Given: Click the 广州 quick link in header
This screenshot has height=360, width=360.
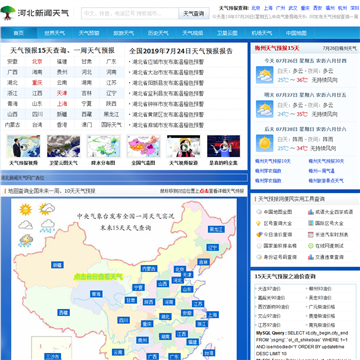Looking at the screenshot, I should coord(281,8).
